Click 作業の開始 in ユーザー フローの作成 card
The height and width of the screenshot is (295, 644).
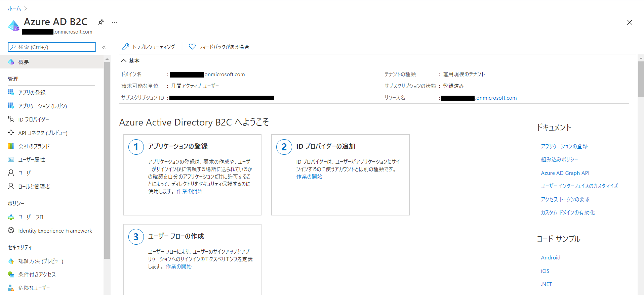178,266
